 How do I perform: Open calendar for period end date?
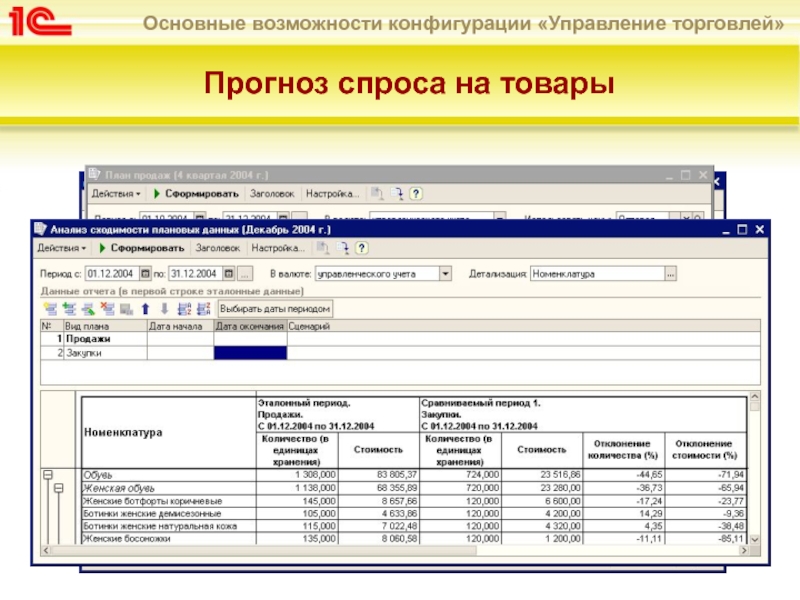pos(229,272)
